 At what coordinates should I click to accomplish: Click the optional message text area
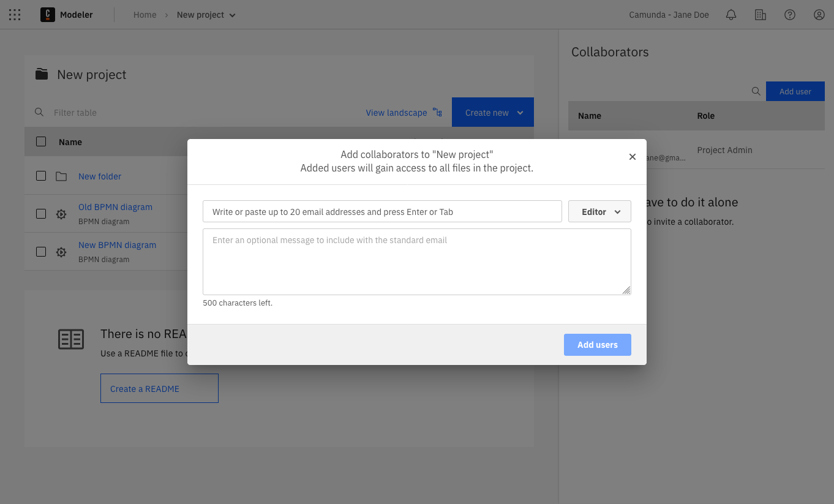click(x=416, y=261)
